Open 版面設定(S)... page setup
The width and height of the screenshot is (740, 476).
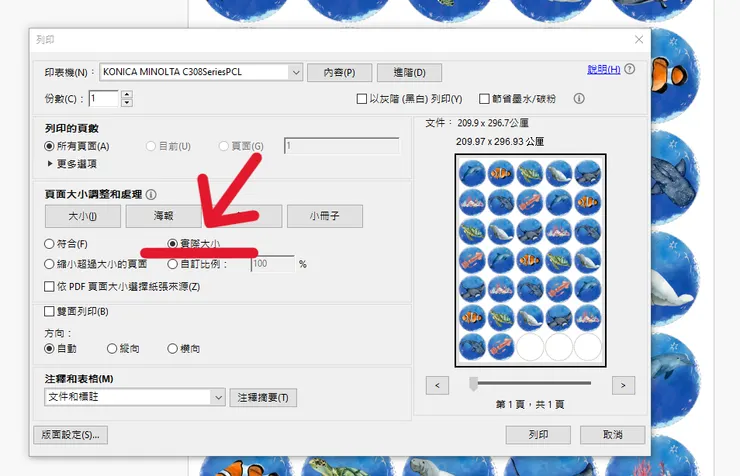click(70, 435)
